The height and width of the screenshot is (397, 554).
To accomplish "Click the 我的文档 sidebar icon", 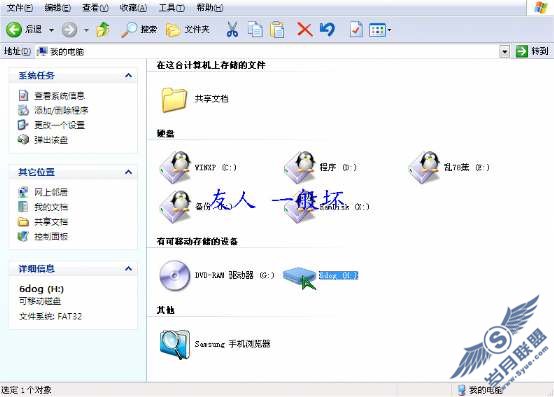I will 23,207.
